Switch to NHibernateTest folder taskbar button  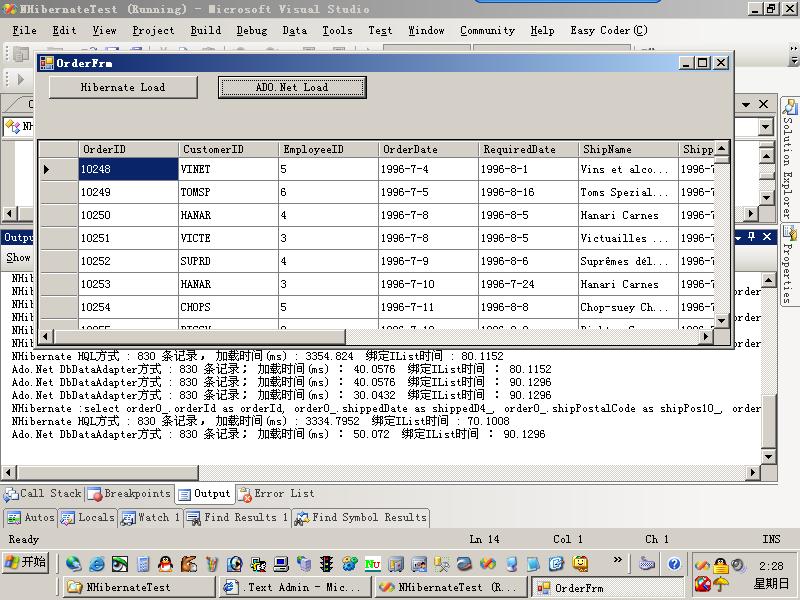[x=139, y=587]
